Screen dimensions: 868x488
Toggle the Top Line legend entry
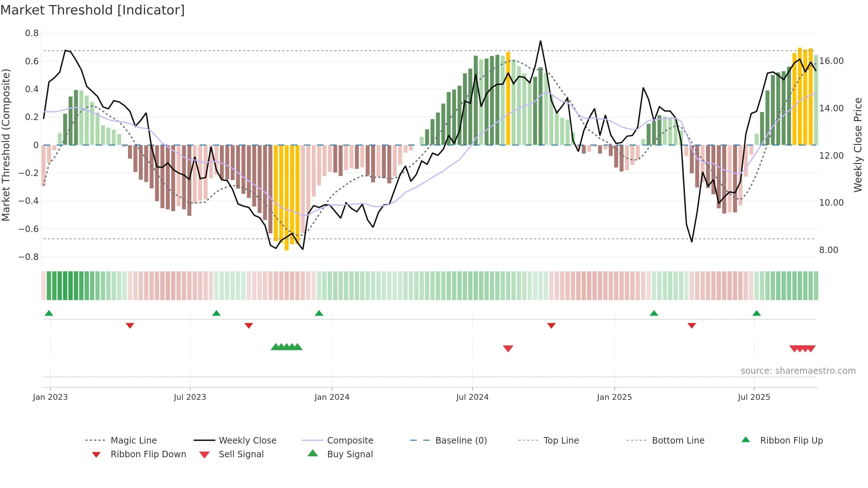548,440
